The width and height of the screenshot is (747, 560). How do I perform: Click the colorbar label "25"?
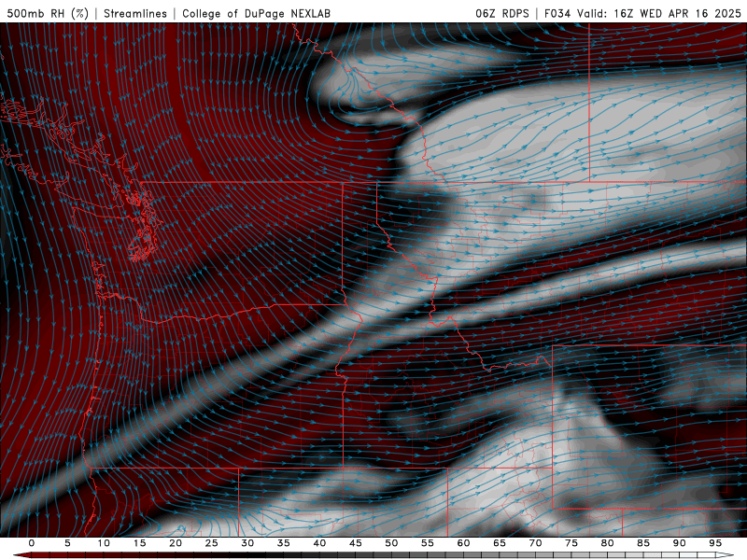pos(211,543)
